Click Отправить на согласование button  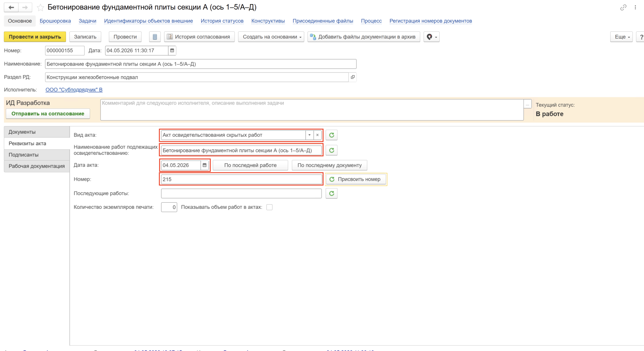pyautogui.click(x=48, y=114)
